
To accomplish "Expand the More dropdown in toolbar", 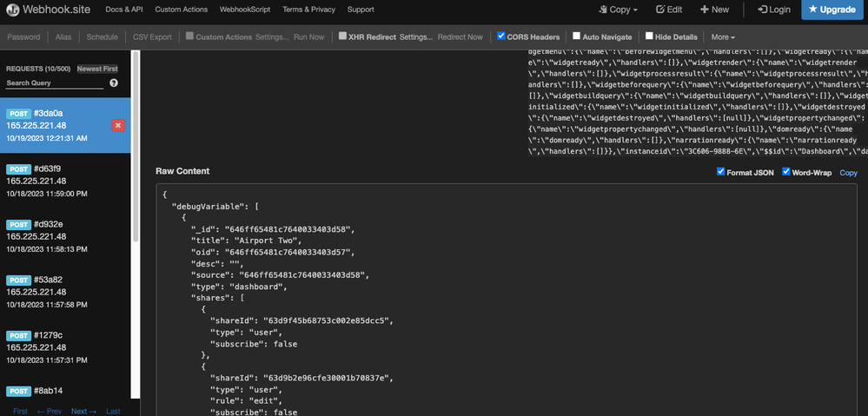I will pos(723,37).
